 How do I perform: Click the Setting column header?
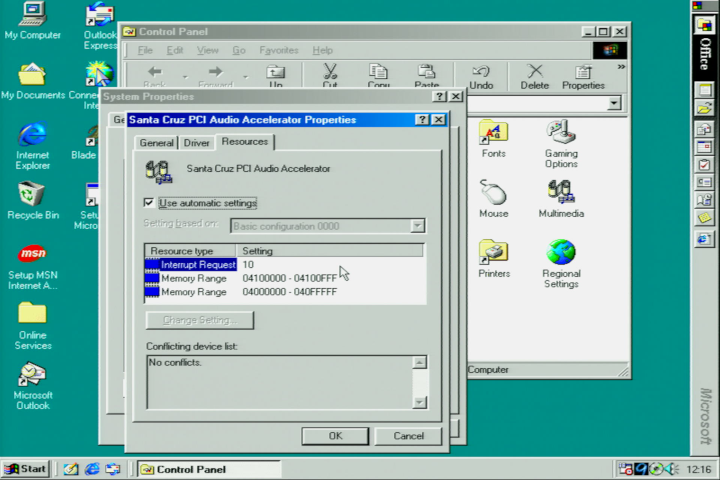click(330, 251)
